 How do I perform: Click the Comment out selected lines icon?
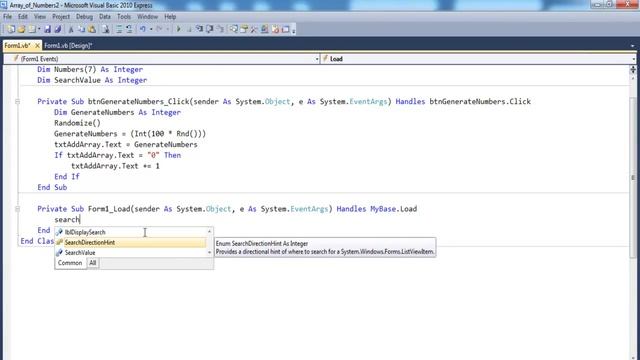point(119,29)
